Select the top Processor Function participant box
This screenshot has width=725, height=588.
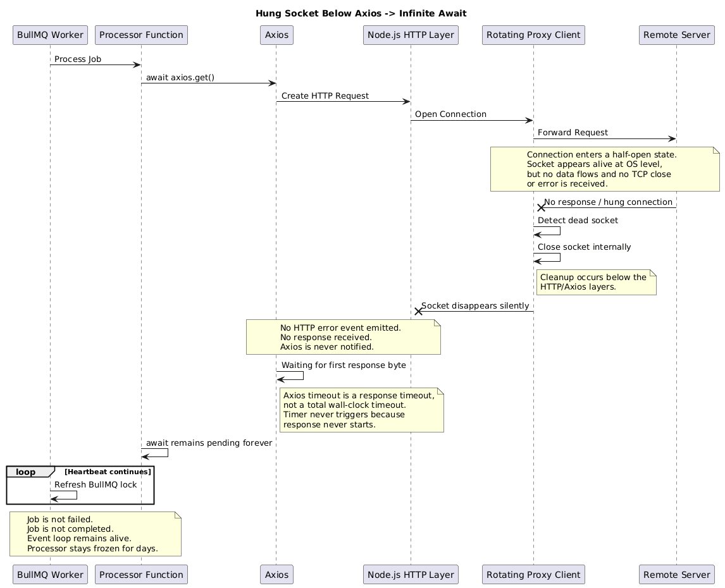pyautogui.click(x=141, y=35)
